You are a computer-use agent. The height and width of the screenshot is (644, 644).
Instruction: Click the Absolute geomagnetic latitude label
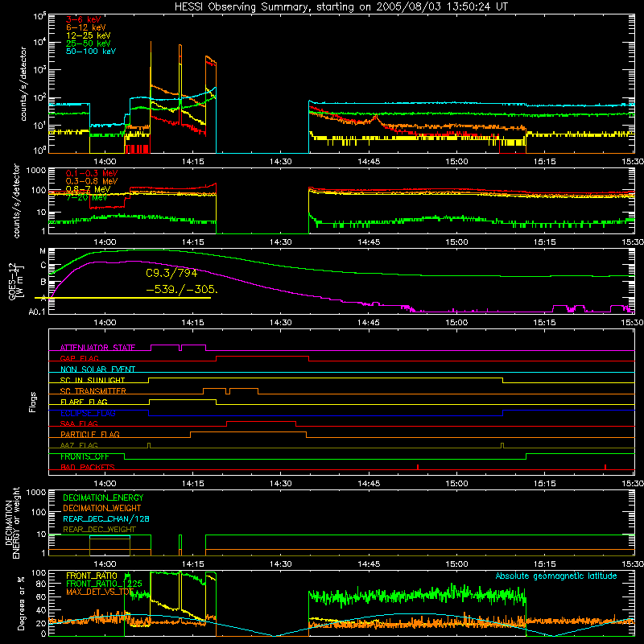coord(556,576)
